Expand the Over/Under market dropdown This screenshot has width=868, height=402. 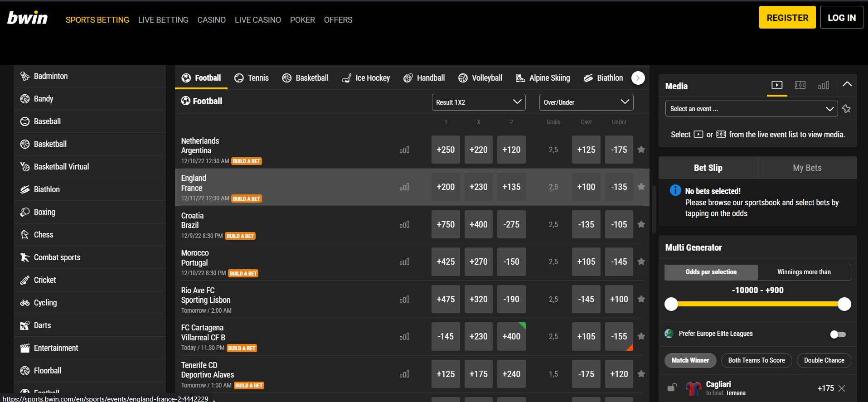(x=586, y=102)
